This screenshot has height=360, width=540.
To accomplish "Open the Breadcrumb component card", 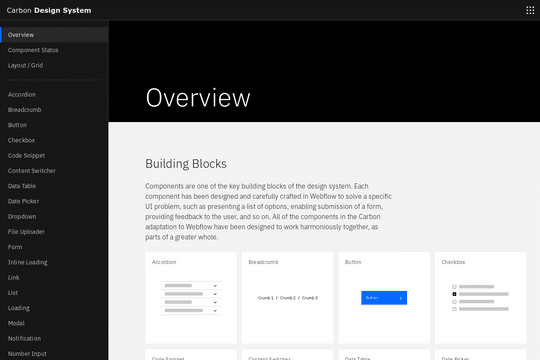I will click(x=288, y=298).
